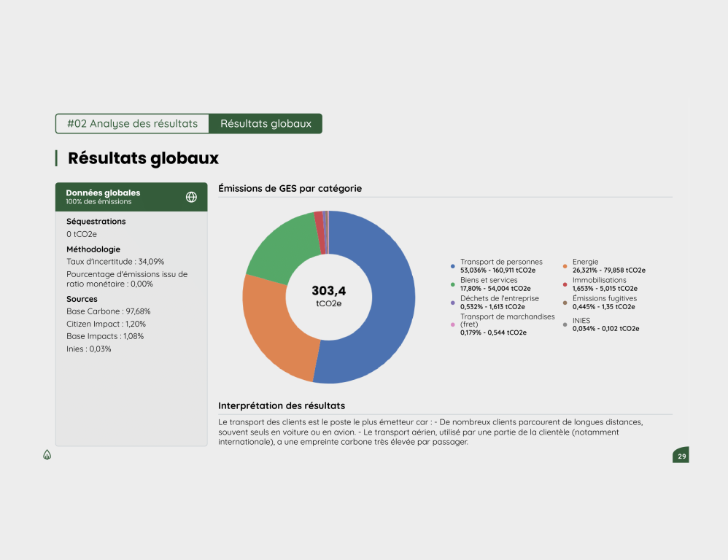Viewport: 728px width, 560px height.
Task: Click the brown legend dot for Émissions fugitives
Action: (x=565, y=303)
